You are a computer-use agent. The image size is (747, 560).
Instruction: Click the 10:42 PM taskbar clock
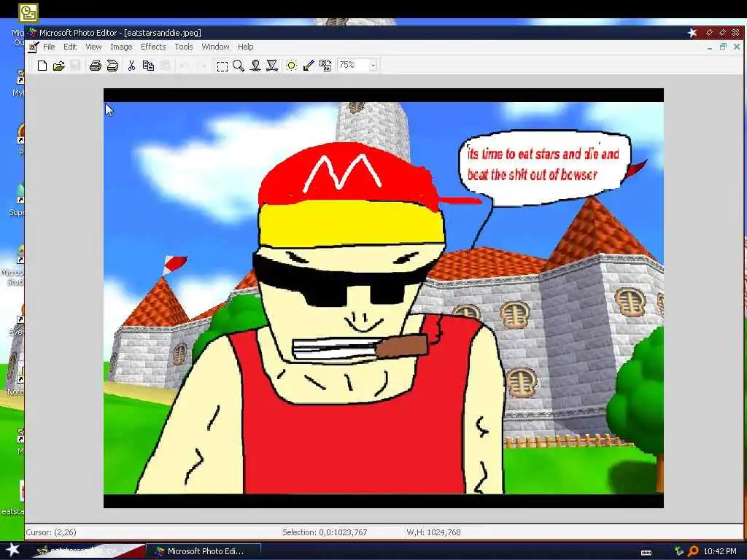coord(720,551)
